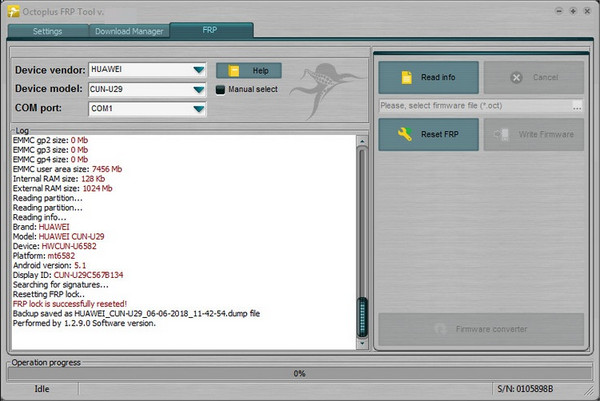Click the yellow book icon on Help
The image size is (600, 401).
click(x=234, y=71)
